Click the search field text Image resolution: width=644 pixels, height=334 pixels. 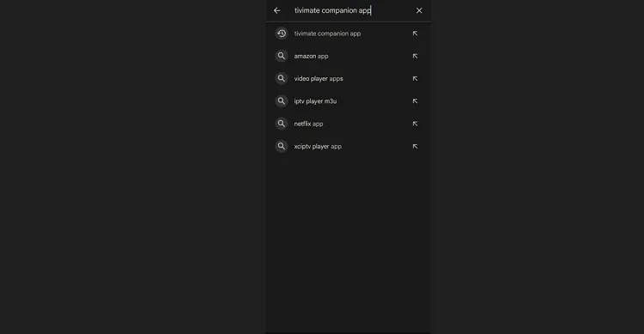click(332, 10)
